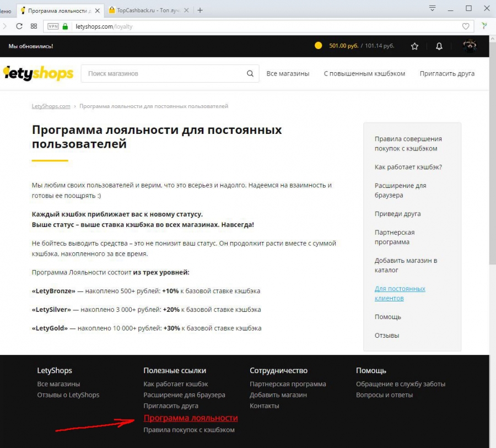Screen dimensions: 496x448
Task: Open Добавить магазин в каталог sidebar item
Action: tap(406, 265)
